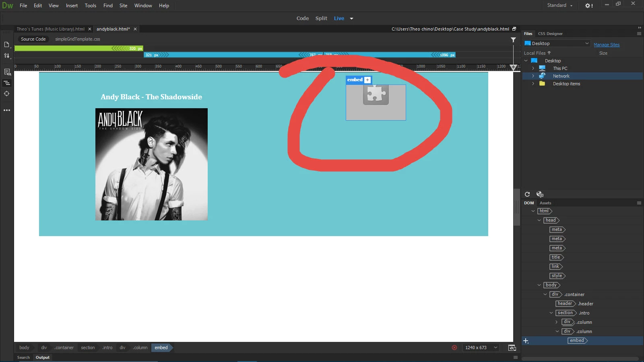Click the real-time preview icon in status bar
644x362 pixels.
pos(512,348)
